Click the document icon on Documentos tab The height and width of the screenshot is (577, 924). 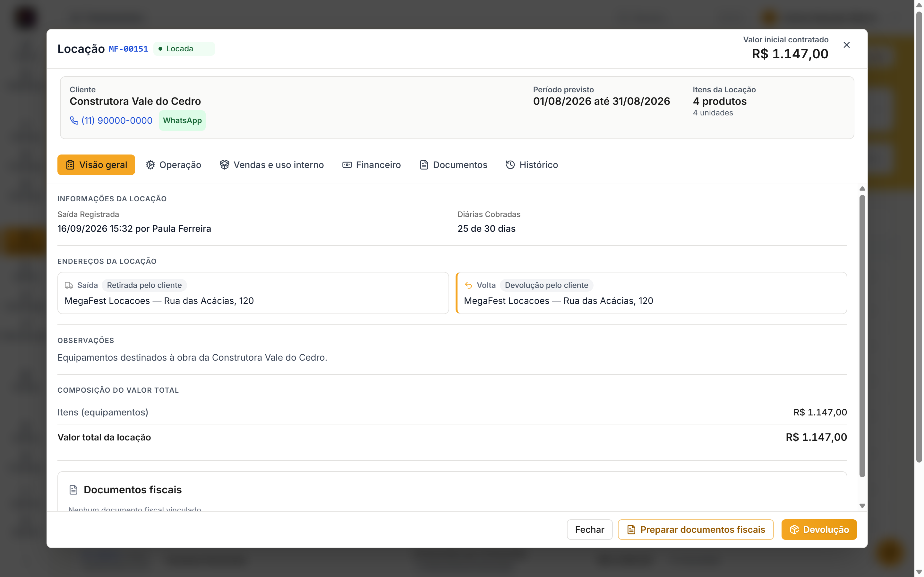click(424, 165)
